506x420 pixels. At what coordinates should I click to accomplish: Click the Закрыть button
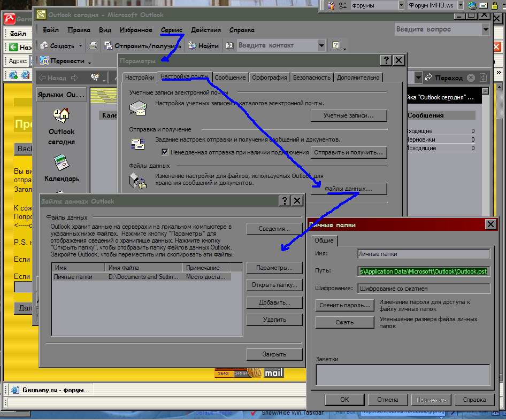point(274,354)
